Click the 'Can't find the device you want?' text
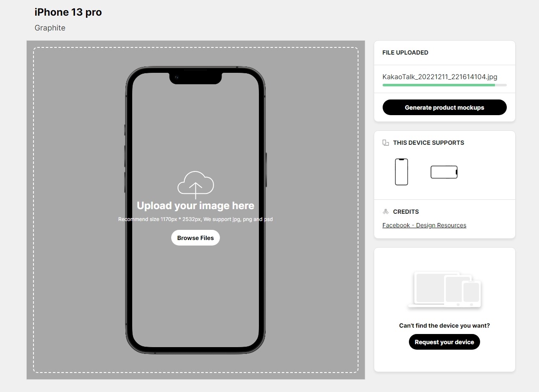The image size is (539, 392). pyautogui.click(x=445, y=326)
